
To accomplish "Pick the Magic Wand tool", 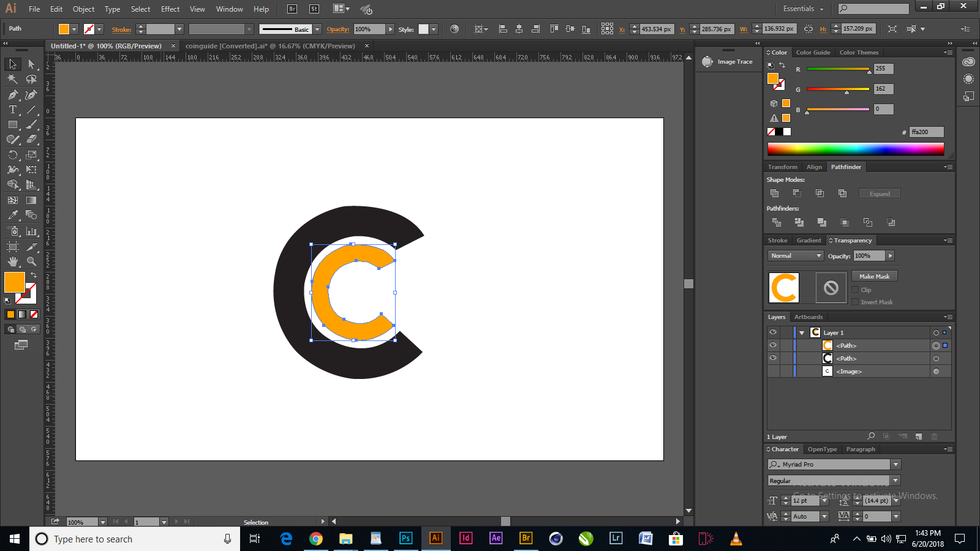I will pos(13,79).
